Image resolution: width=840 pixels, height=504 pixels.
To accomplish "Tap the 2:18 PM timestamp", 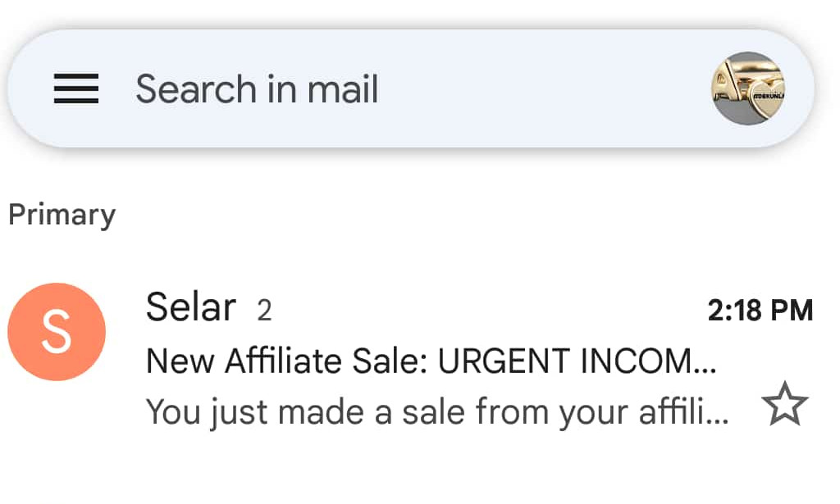I will point(760,309).
